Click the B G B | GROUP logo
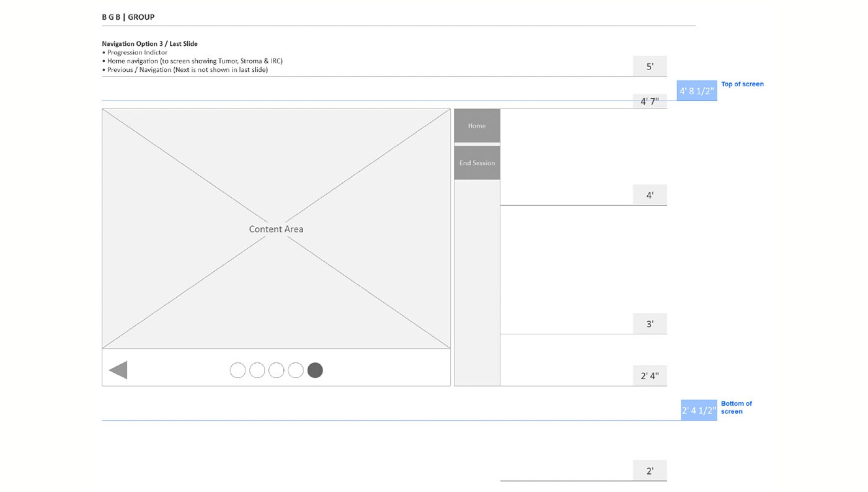Viewport: 868px width, 492px height. pyautogui.click(x=128, y=17)
